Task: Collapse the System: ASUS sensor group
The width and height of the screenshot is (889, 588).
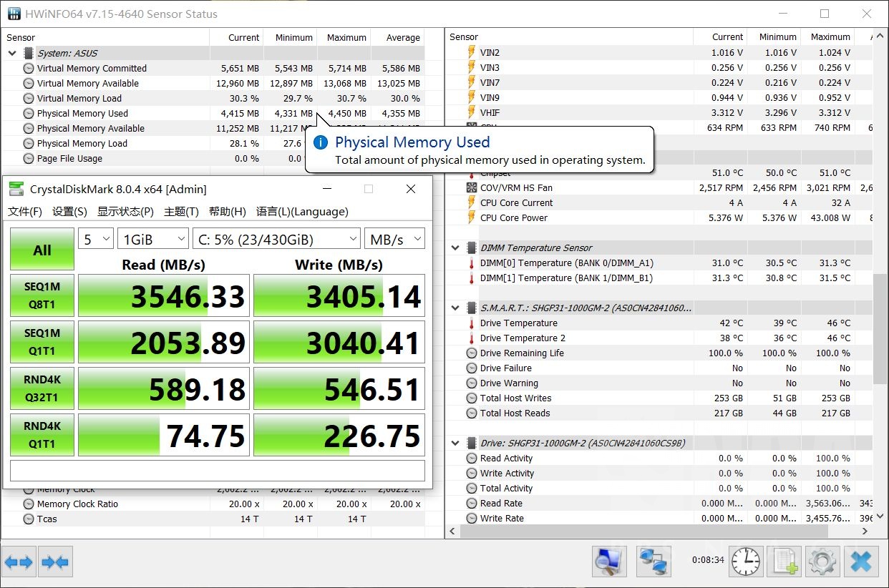Action: (12, 53)
